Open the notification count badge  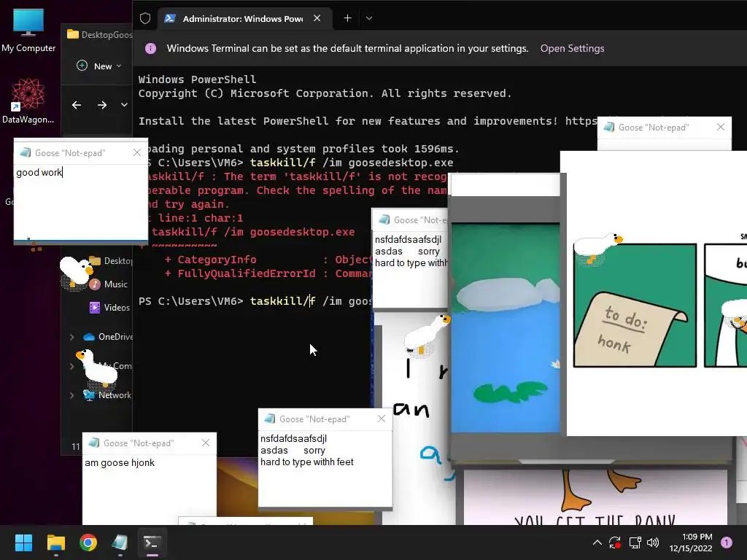click(x=727, y=542)
